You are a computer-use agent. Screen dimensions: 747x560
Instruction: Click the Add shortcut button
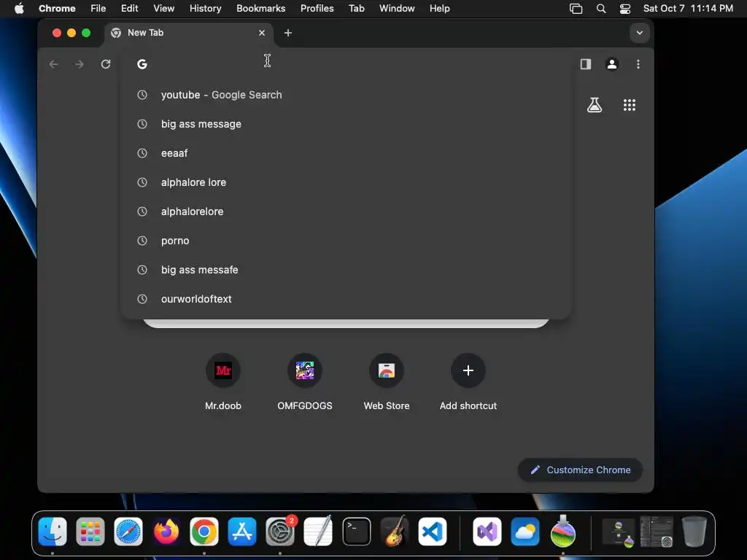(x=468, y=381)
